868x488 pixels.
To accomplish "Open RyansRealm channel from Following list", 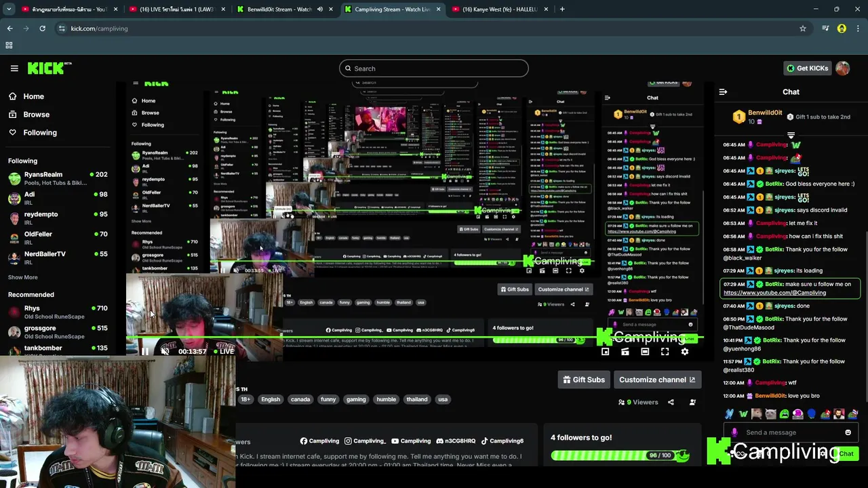I will [x=58, y=178].
